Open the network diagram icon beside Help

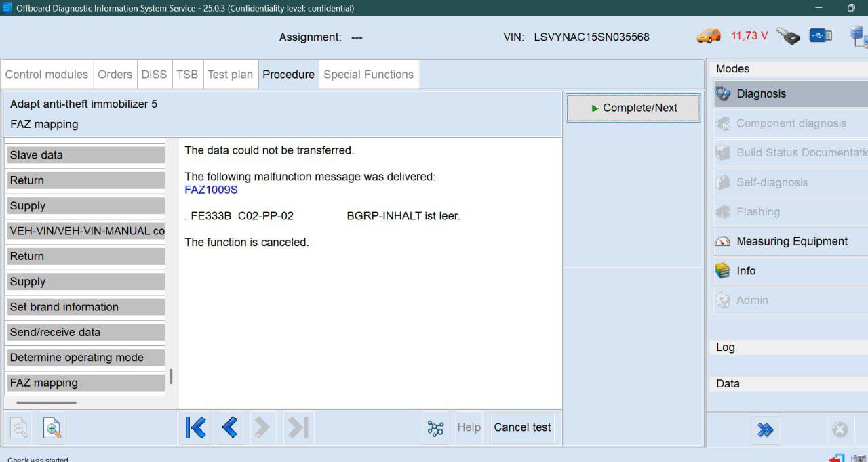(x=435, y=428)
